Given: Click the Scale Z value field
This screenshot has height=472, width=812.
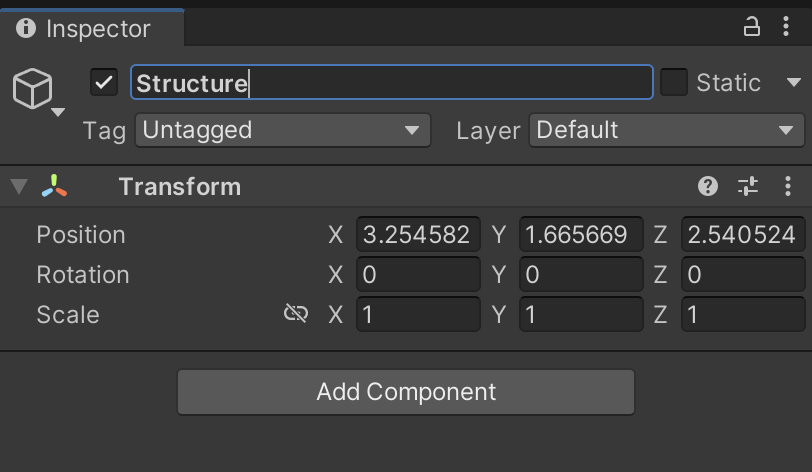Looking at the screenshot, I should (x=743, y=314).
